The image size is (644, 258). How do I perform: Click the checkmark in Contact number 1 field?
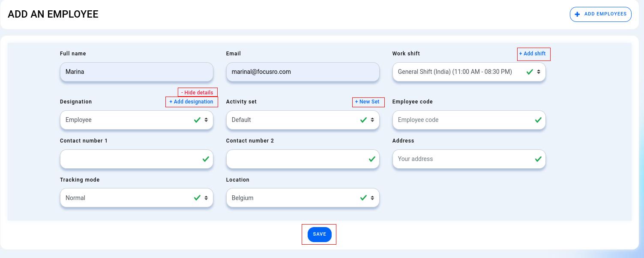coord(206,159)
